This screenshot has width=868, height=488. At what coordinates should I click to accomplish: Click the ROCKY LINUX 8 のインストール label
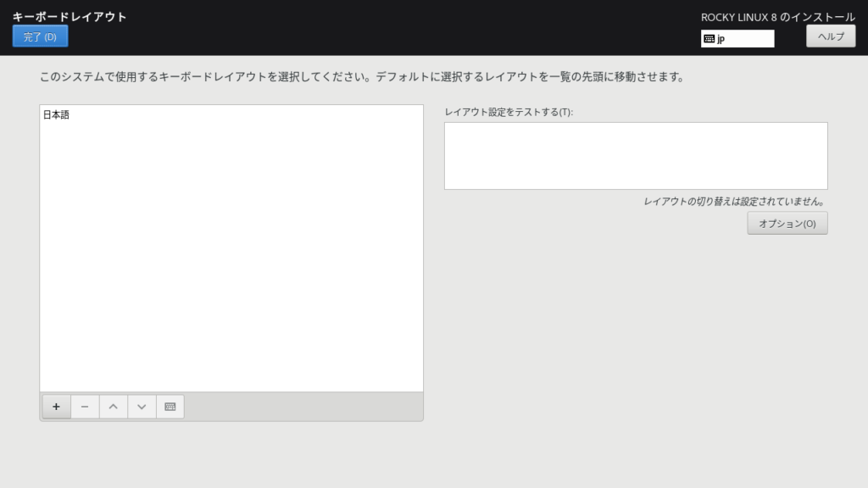tap(777, 17)
